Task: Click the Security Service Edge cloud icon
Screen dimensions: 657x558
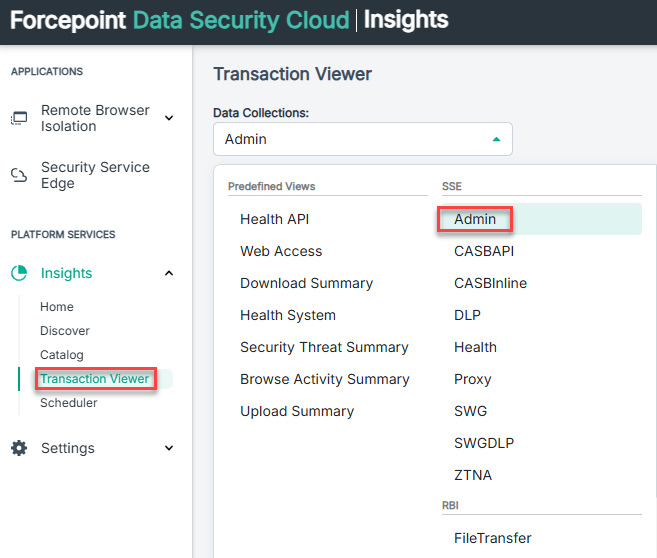Action: (x=19, y=175)
